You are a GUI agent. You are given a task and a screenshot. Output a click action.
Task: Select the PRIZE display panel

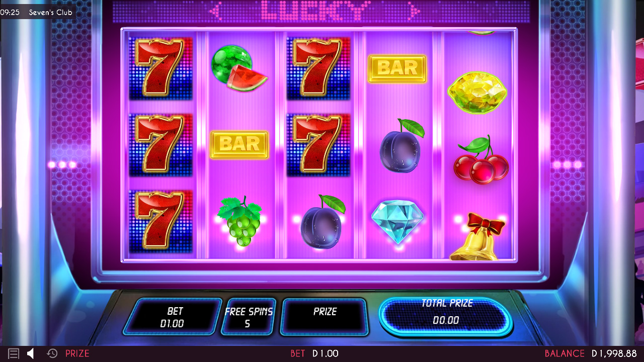[325, 317]
